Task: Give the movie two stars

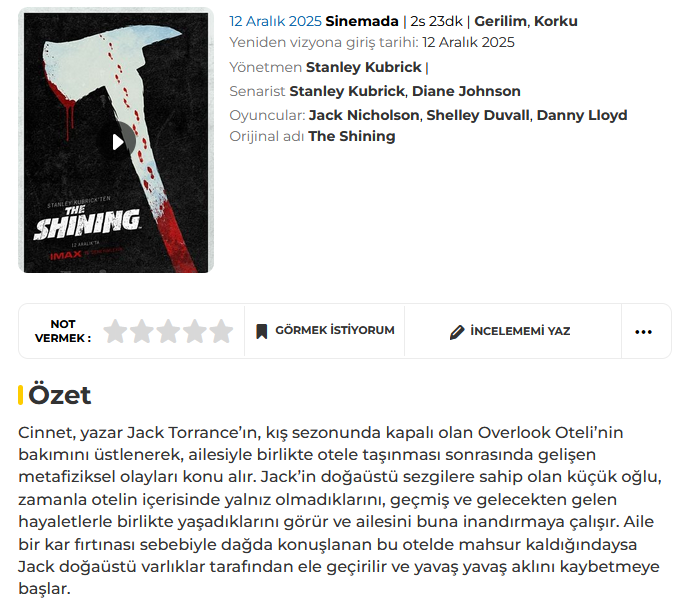Action: coord(142,331)
